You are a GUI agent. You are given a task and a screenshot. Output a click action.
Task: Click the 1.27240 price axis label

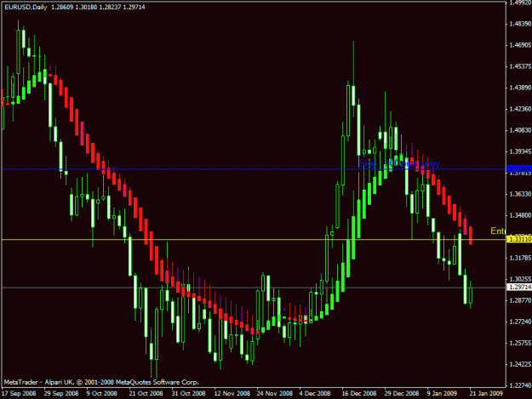pyautogui.click(x=520, y=322)
